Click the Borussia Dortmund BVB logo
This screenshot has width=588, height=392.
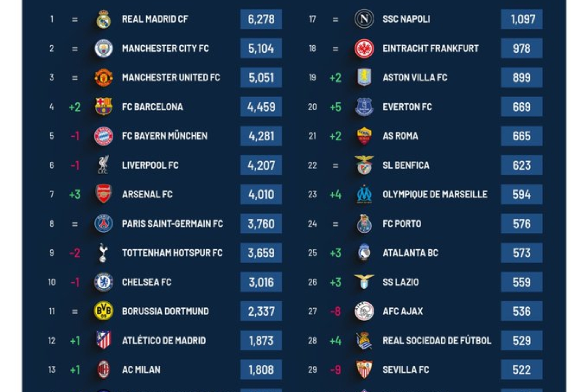[104, 311]
